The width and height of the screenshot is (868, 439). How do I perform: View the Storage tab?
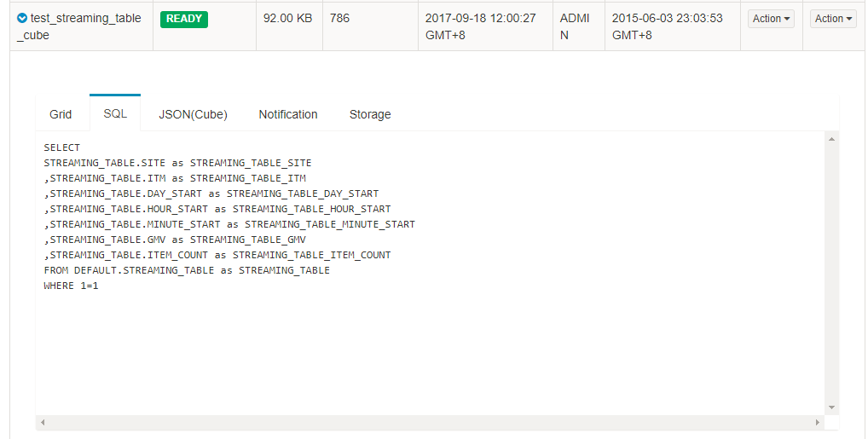370,114
